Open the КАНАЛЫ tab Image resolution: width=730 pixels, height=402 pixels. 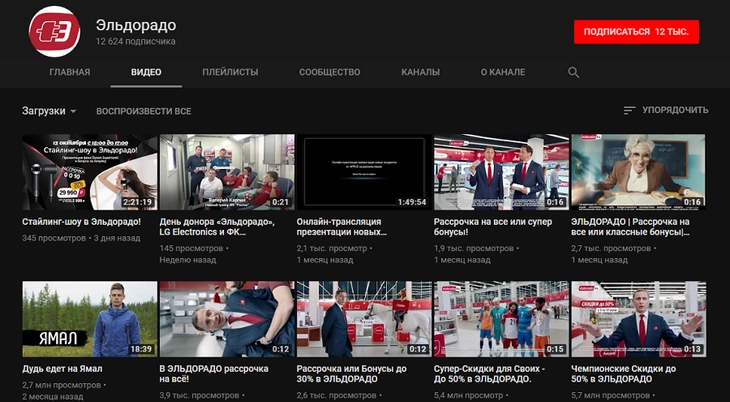pos(420,72)
